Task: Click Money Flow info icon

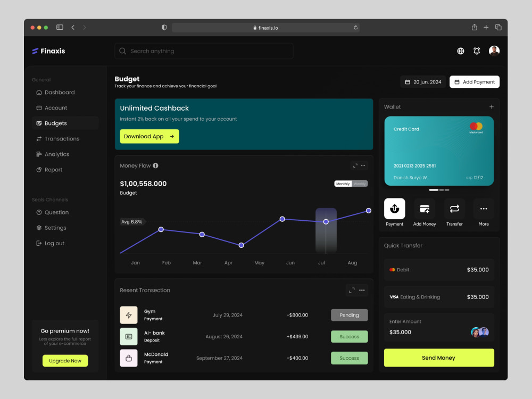Action: (x=155, y=165)
